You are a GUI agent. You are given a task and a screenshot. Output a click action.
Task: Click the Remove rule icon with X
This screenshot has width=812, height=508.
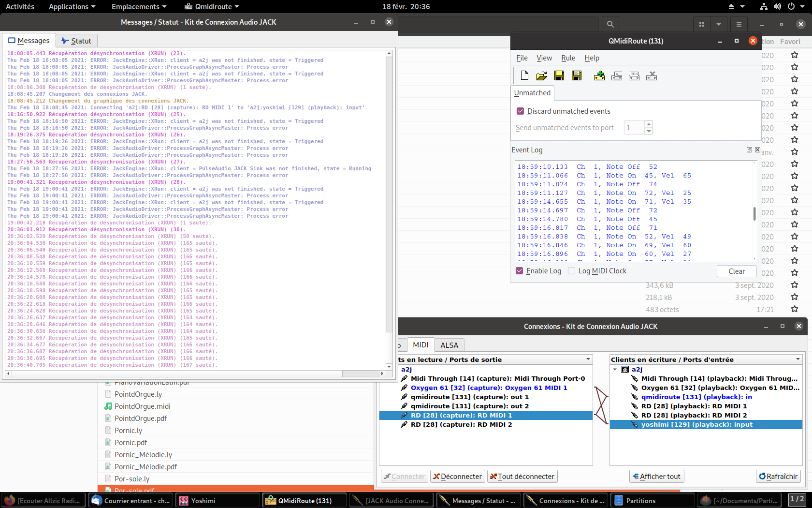tap(652, 75)
